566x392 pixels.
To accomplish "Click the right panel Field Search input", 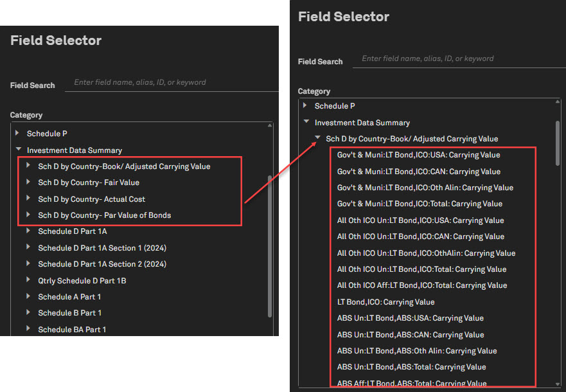I will coord(459,58).
